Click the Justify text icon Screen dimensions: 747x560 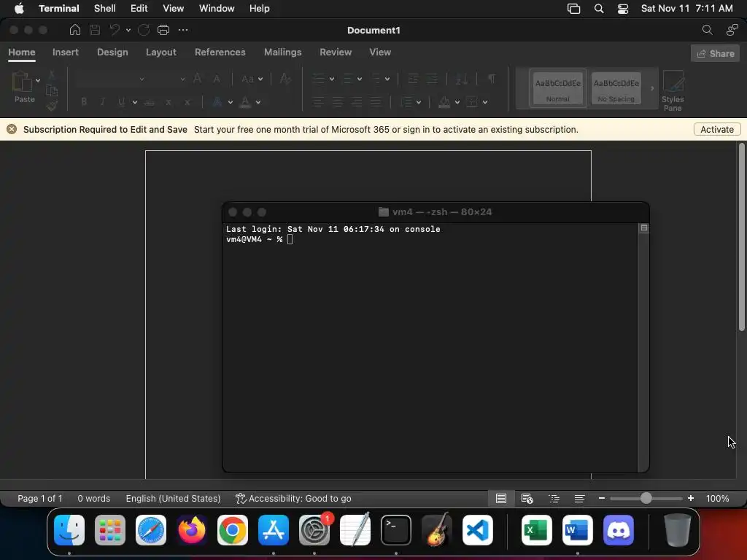point(376,102)
